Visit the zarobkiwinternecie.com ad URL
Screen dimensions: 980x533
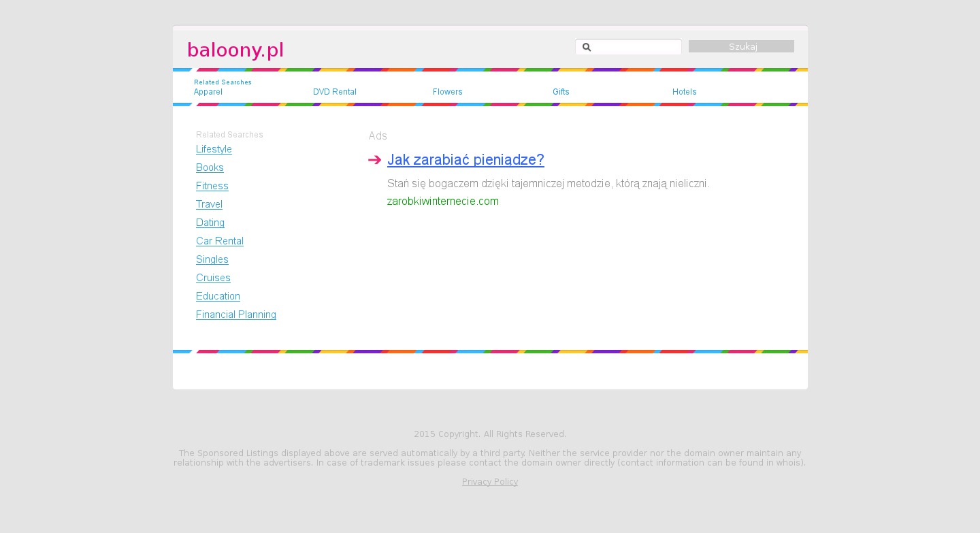(x=442, y=201)
